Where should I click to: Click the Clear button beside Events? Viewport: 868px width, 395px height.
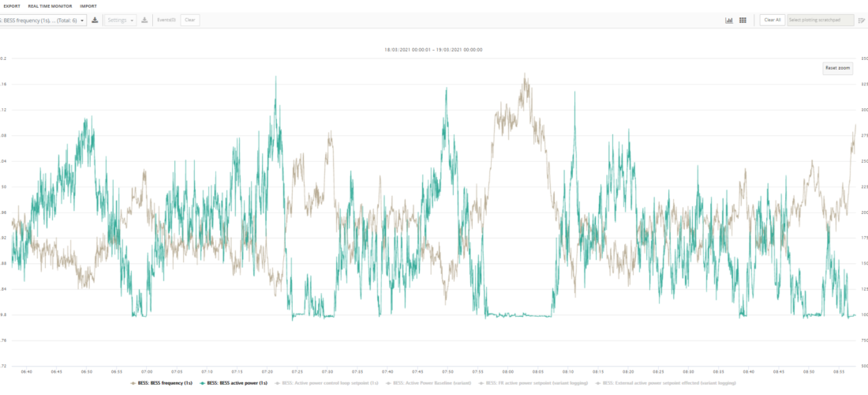190,20
